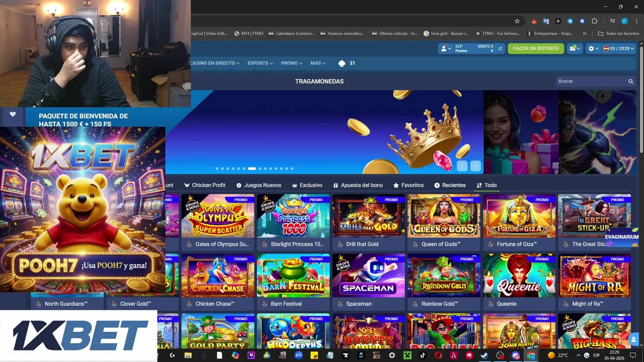Open the Barn Festival game thumbnail

tap(293, 276)
